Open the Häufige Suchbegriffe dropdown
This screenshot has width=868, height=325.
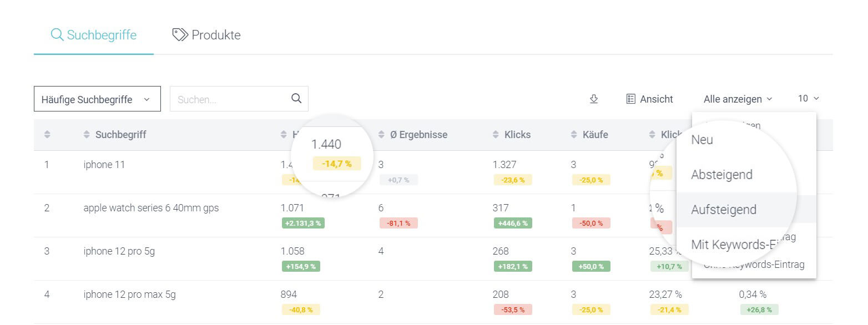[97, 99]
